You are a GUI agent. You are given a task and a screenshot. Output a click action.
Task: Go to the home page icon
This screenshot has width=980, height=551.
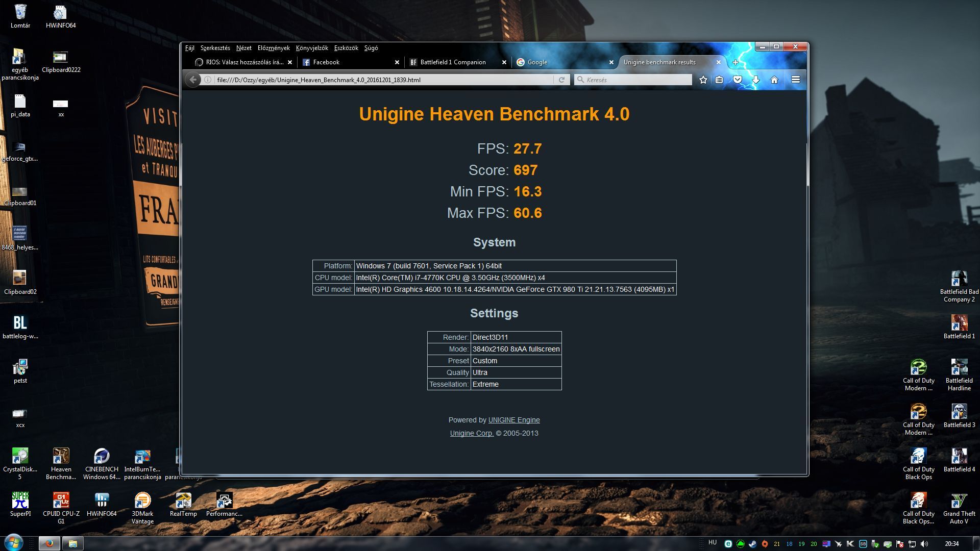774,80
